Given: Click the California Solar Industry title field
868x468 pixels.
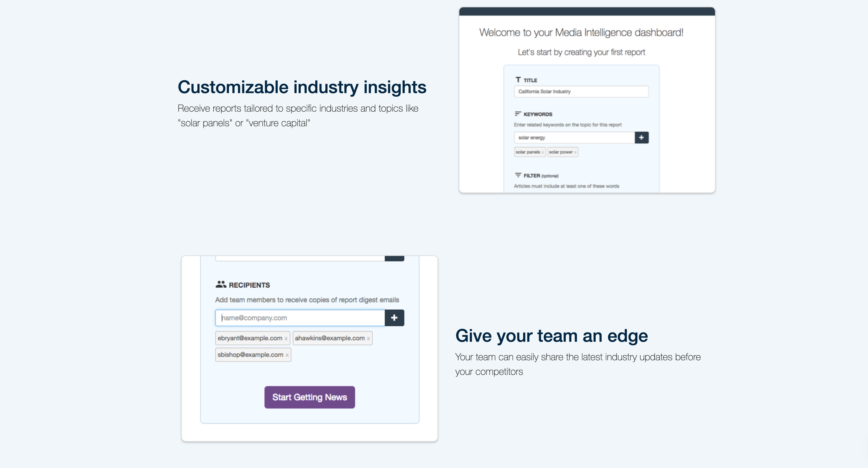Looking at the screenshot, I should coord(581,91).
